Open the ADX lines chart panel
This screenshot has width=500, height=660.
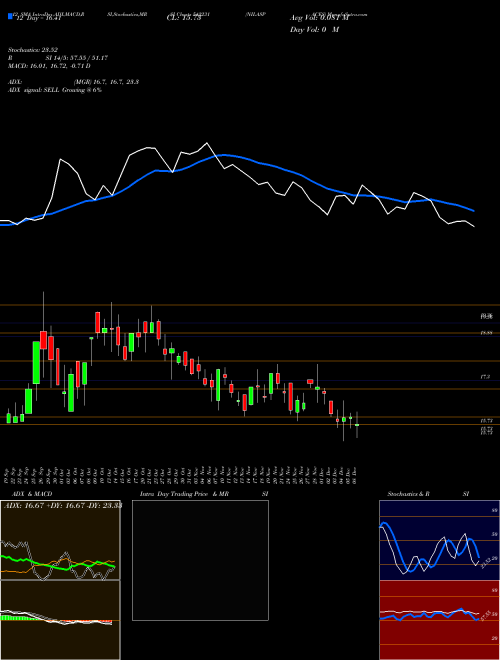[x=60, y=540]
